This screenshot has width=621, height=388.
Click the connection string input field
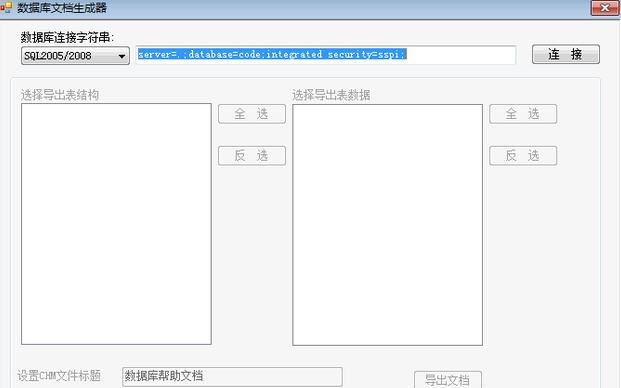pyautogui.click(x=326, y=55)
